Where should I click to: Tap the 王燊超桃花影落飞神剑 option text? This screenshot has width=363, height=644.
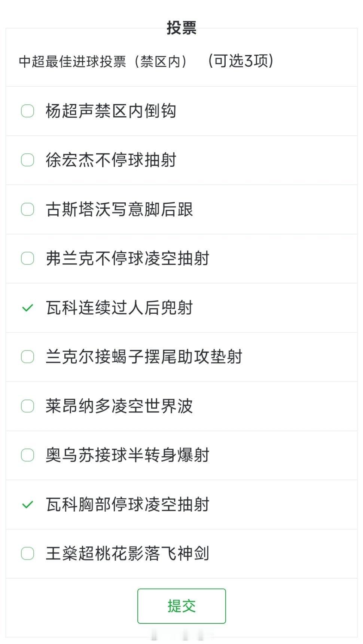coord(127,553)
